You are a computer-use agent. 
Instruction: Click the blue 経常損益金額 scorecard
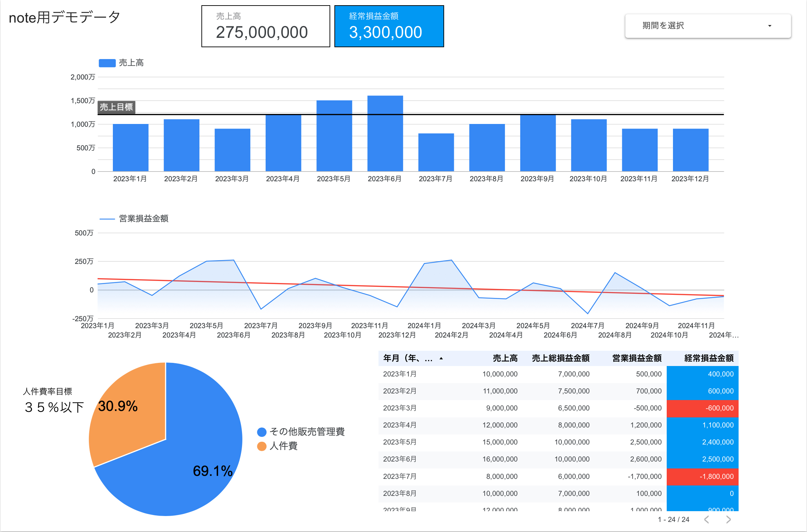tap(389, 26)
